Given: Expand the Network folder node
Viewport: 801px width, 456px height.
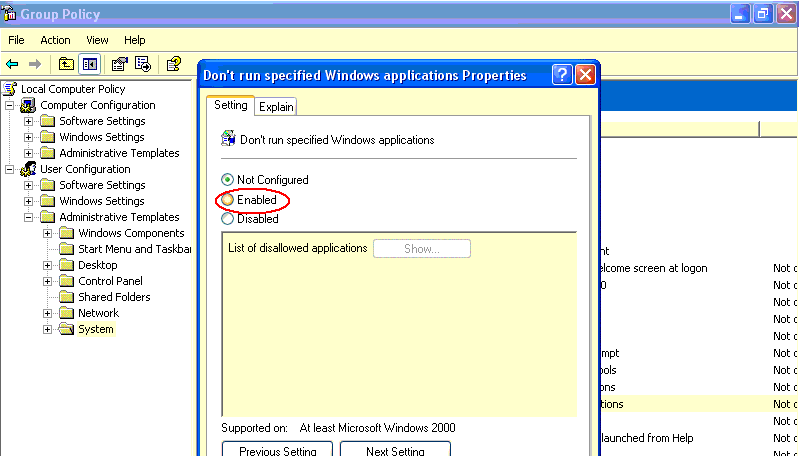Looking at the screenshot, I should (x=48, y=314).
